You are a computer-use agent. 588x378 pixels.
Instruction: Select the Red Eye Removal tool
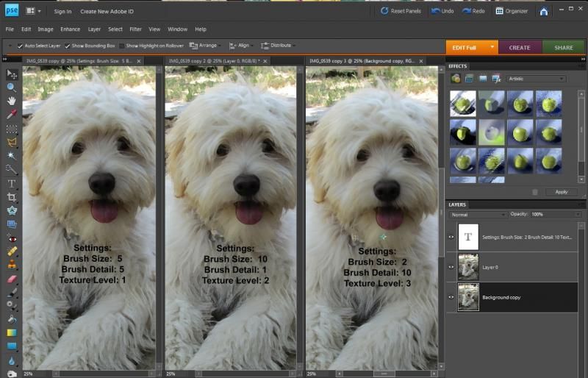click(x=12, y=238)
